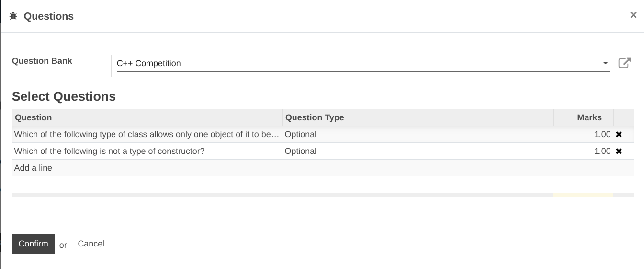Edit marks of the first question row
Viewport: 644px width, 269px height.
pyautogui.click(x=602, y=135)
